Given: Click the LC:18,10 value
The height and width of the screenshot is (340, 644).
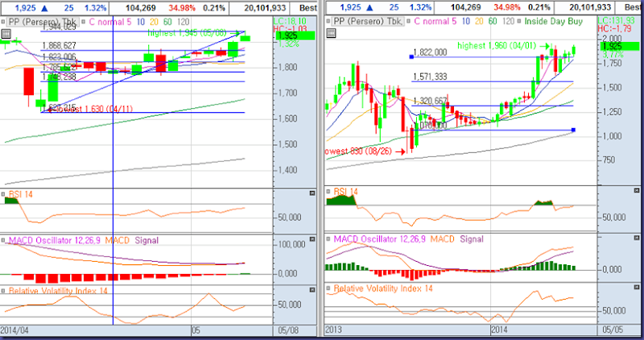Looking at the screenshot, I should [290, 21].
